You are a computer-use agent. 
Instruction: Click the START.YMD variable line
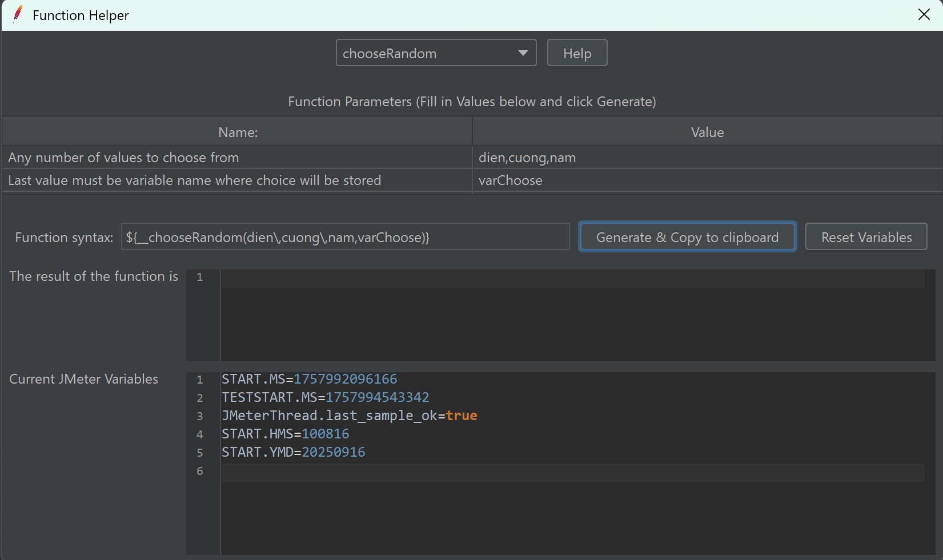coord(293,452)
